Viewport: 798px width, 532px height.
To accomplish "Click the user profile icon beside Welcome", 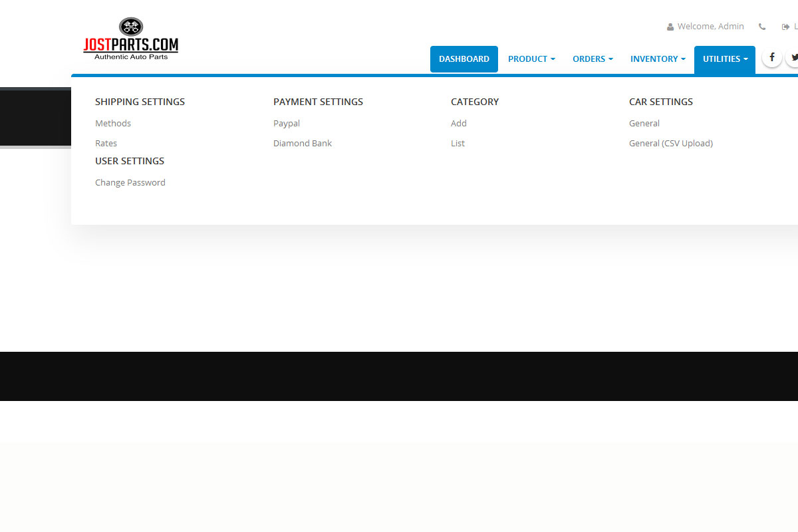I will tap(670, 27).
